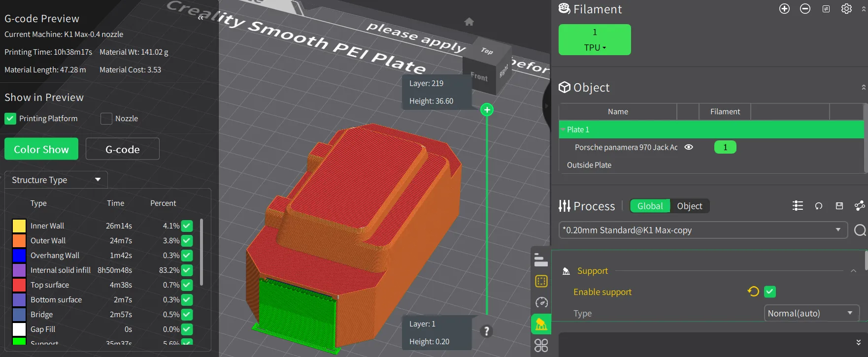Uncheck the Printing Platform checkbox
The image size is (868, 357).
10,119
